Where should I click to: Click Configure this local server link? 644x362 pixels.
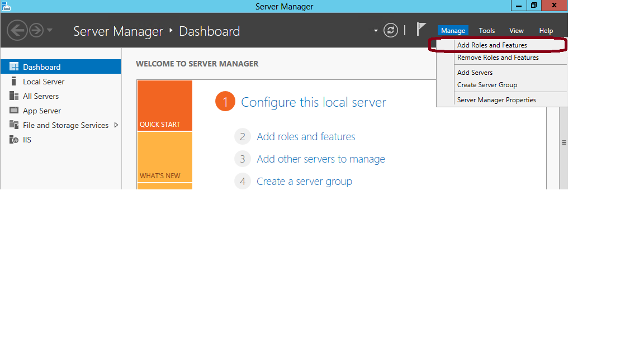[x=314, y=102]
